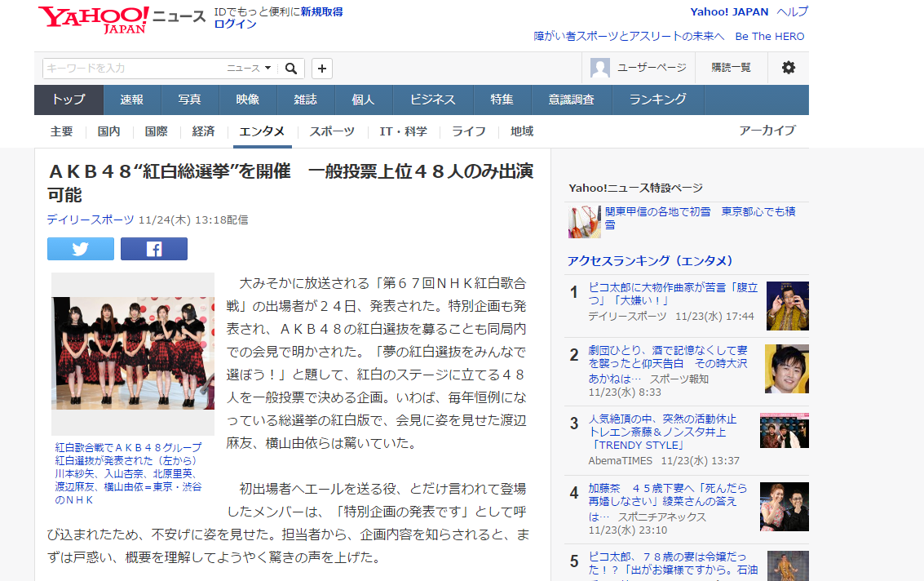Open the ニュース search scope dropdown
Image resolution: width=924 pixels, height=581 pixels.
[x=249, y=69]
